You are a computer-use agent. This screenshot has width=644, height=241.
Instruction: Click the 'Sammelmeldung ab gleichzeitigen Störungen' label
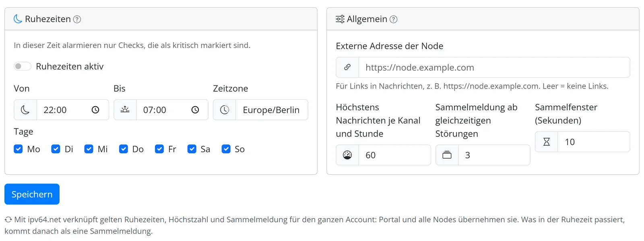tap(476, 120)
